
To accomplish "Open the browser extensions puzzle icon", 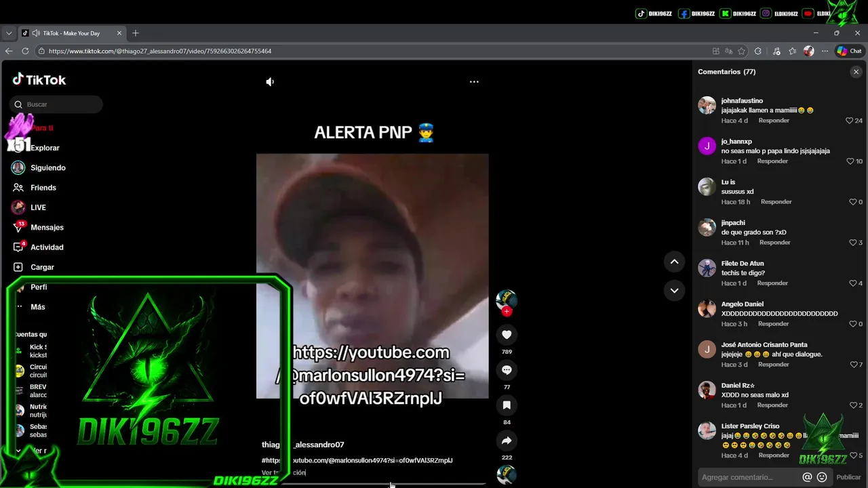I will pyautogui.click(x=758, y=51).
